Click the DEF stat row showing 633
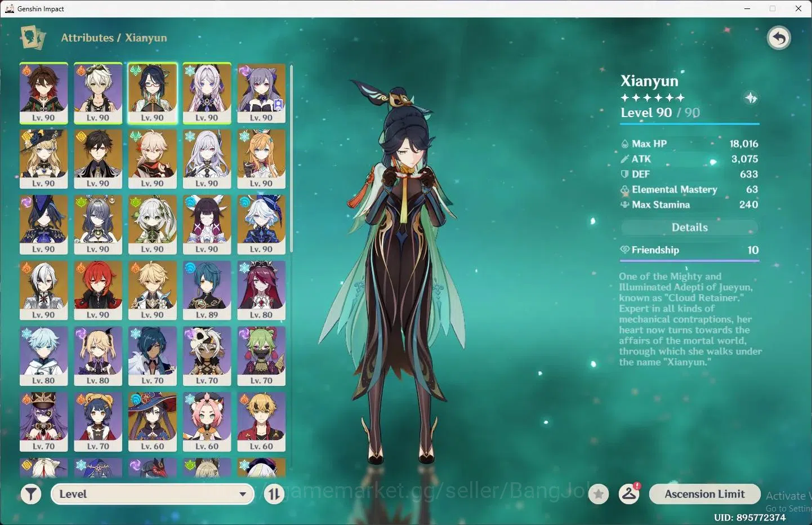 690,174
